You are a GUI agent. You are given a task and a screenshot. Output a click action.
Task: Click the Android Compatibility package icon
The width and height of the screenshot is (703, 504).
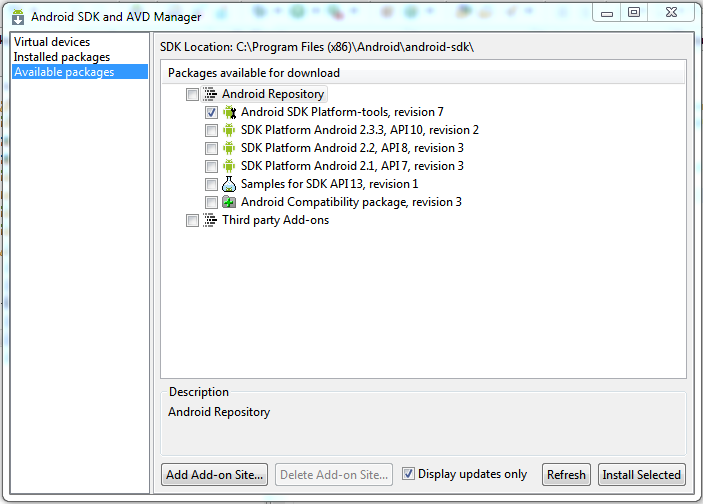coord(229,202)
